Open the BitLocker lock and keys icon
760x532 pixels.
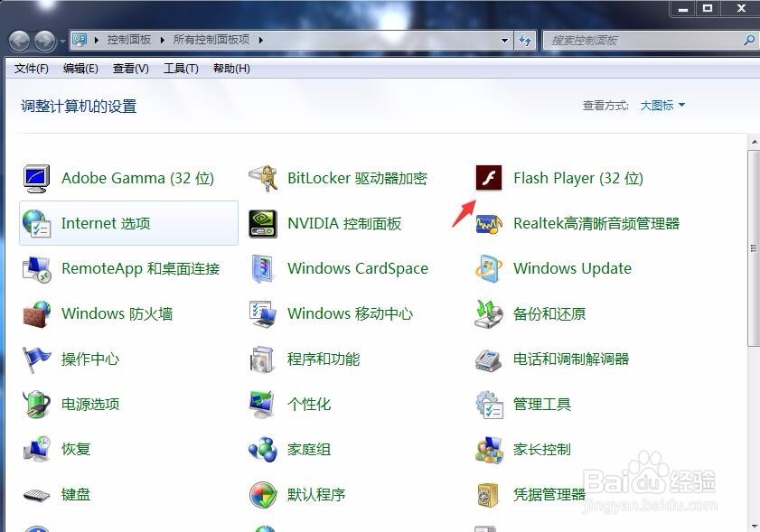263,178
